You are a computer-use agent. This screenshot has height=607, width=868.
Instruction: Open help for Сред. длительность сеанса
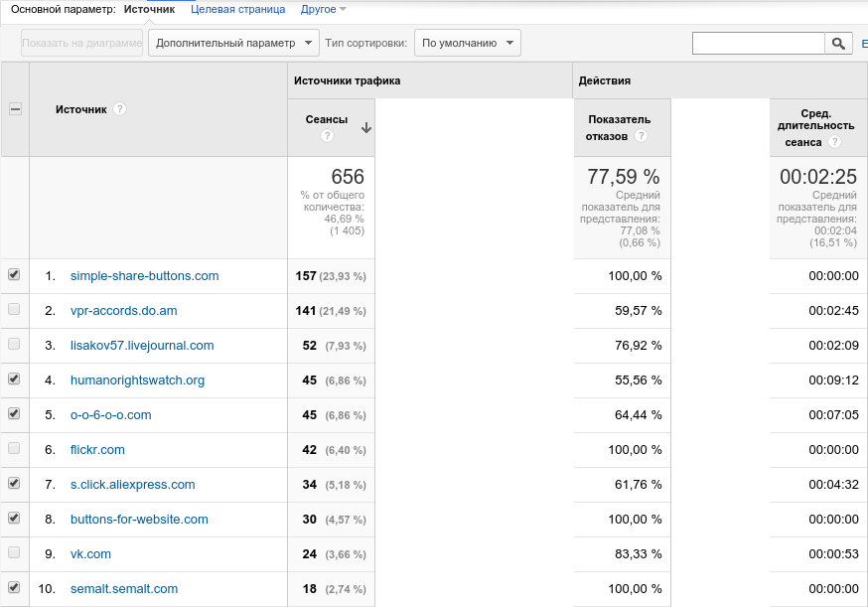tap(834, 142)
